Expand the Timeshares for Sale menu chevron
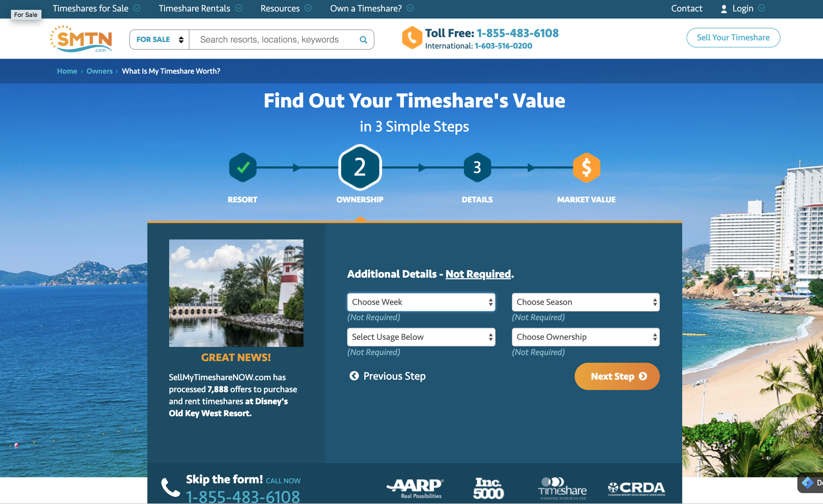The width and height of the screenshot is (823, 504). click(x=137, y=8)
